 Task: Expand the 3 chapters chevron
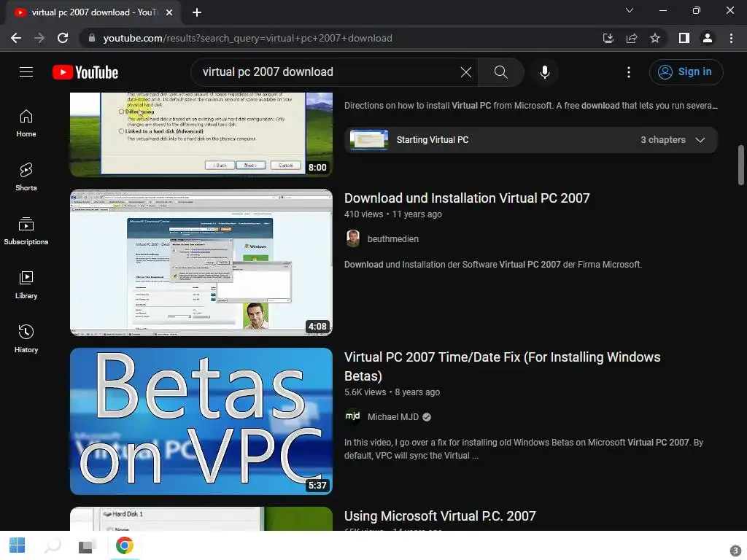[700, 140]
